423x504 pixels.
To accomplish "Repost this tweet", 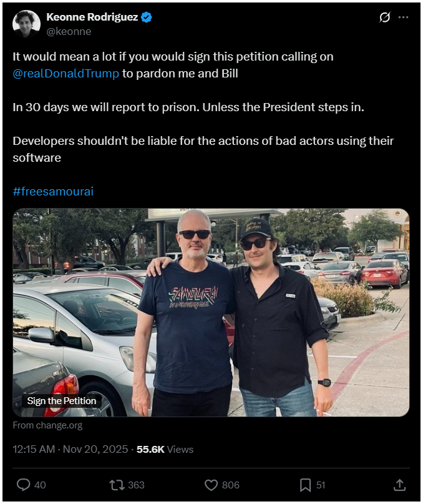I will (x=117, y=485).
